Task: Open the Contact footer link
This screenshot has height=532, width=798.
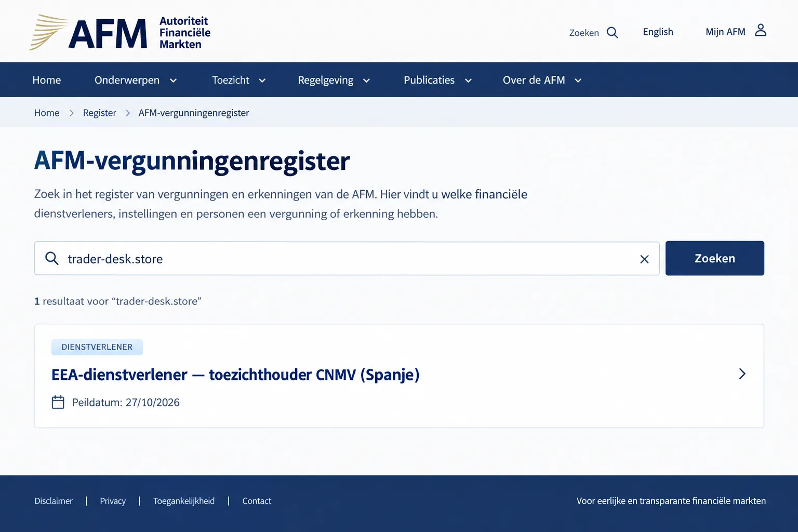Action: (257, 501)
